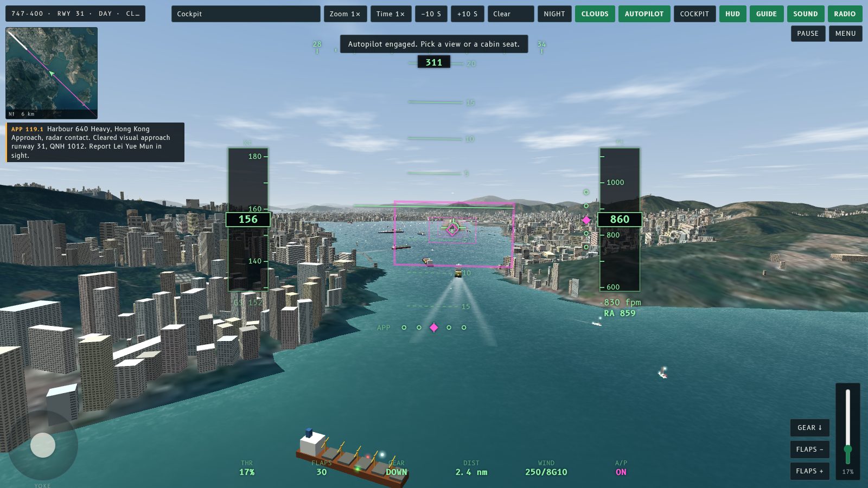868x488 pixels.
Task: Turn off the RADIO toggle
Action: coord(845,14)
